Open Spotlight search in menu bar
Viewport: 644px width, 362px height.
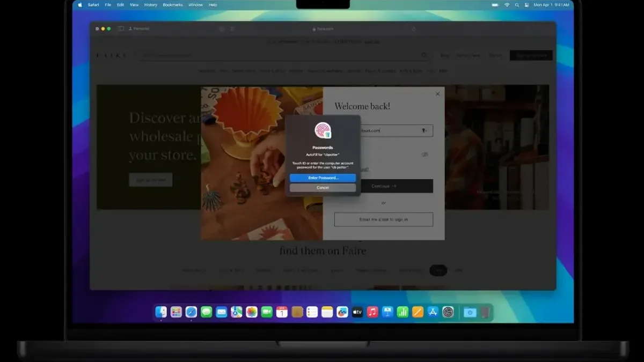(517, 5)
